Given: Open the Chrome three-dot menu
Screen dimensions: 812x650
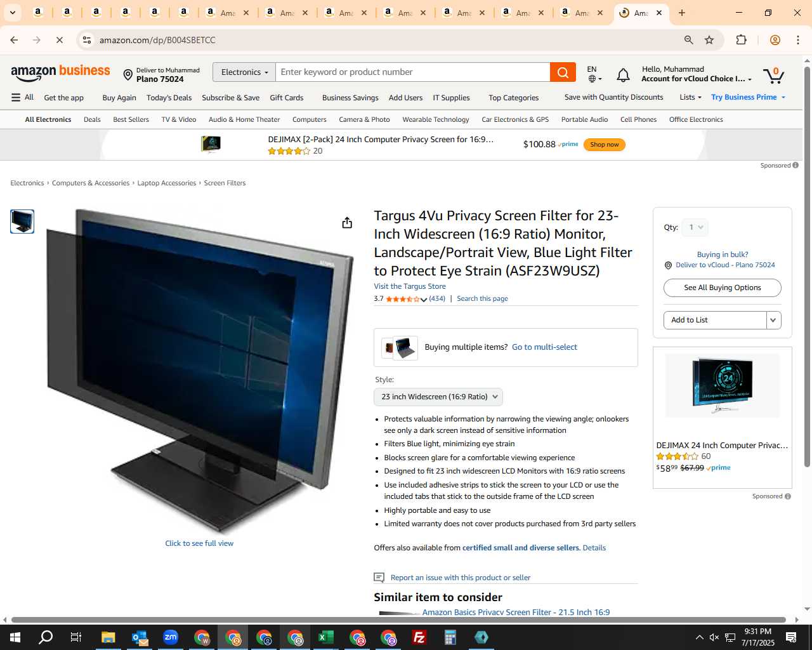Looking at the screenshot, I should click(x=798, y=40).
